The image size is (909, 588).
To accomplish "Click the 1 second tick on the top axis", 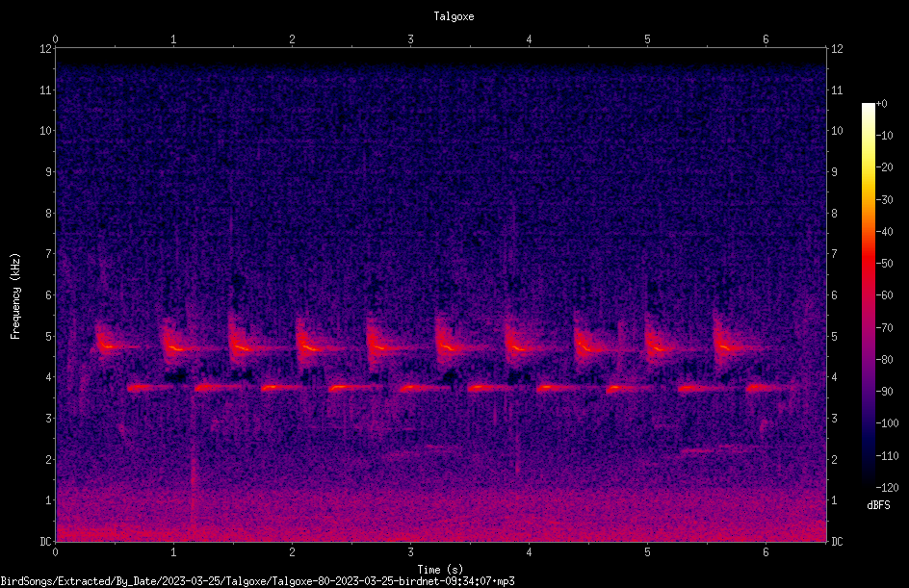I will 173,39.
